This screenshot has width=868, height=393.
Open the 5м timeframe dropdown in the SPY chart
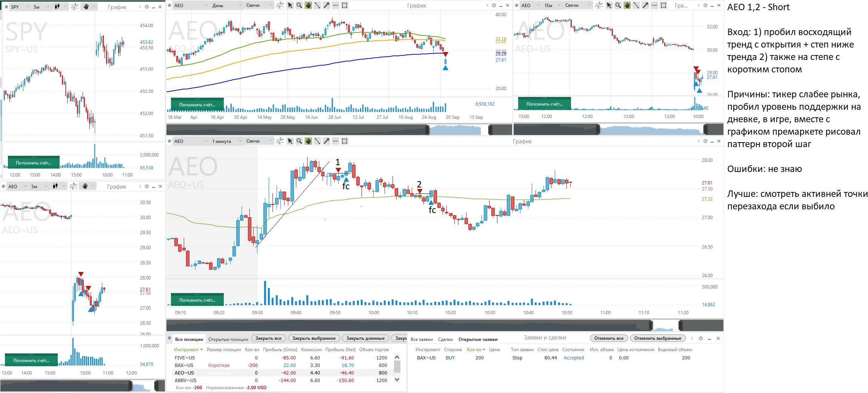coord(41,7)
